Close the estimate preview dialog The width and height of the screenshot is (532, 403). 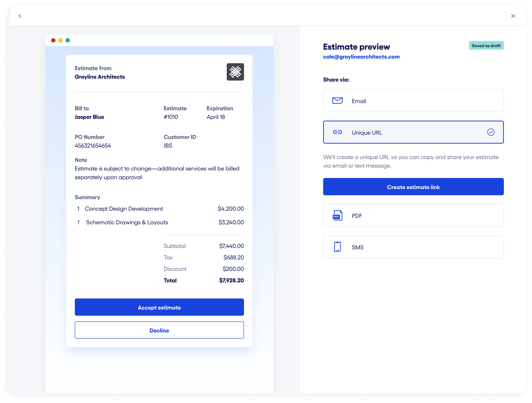click(x=513, y=16)
